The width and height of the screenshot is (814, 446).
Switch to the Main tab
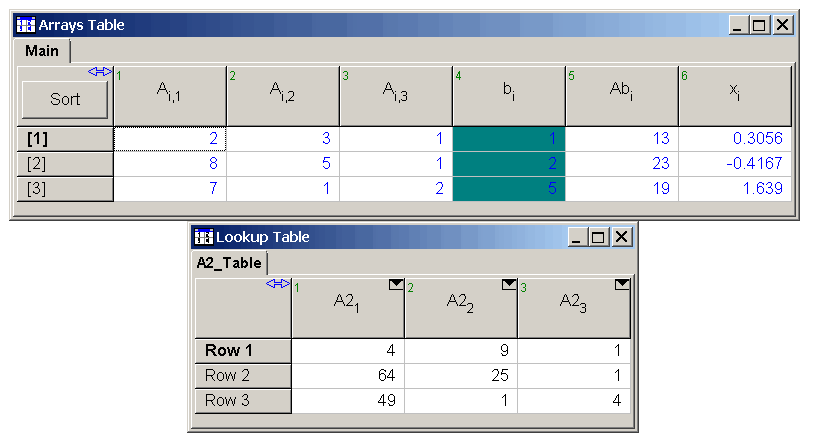(41, 51)
